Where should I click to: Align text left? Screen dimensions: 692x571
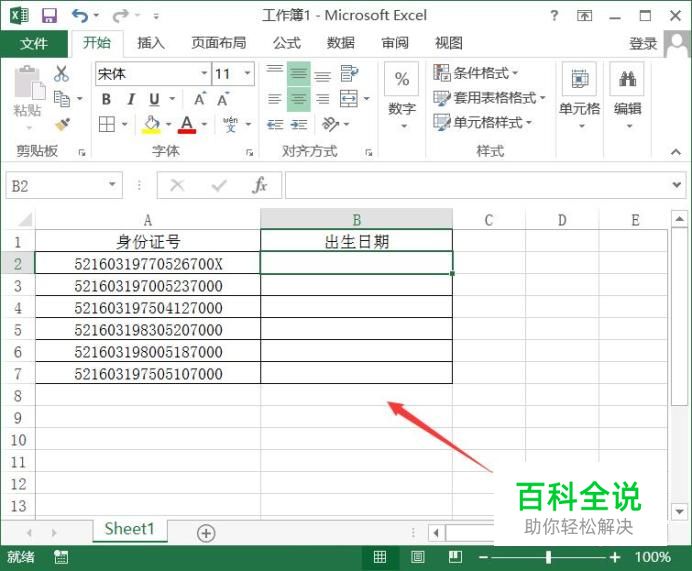click(275, 99)
